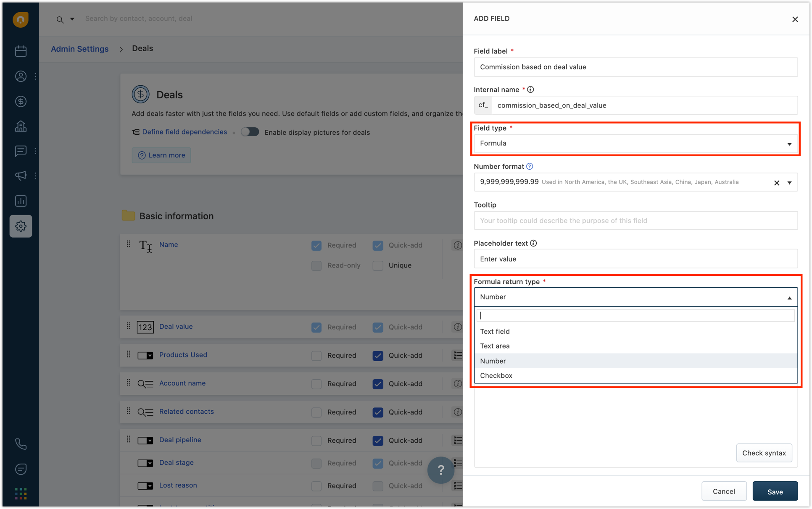Open the Field type dropdown
The height and width of the screenshot is (509, 812).
(635, 144)
